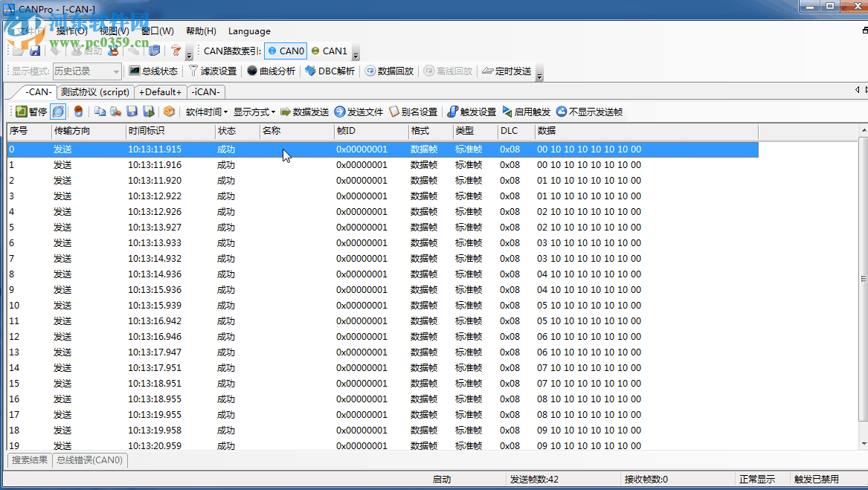Open the Language menu

[249, 31]
